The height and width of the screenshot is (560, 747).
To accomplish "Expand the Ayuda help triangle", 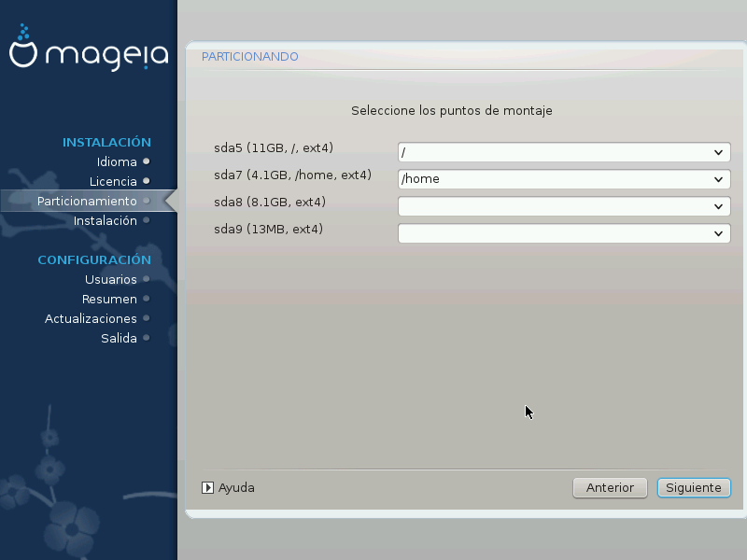I will (x=208, y=487).
